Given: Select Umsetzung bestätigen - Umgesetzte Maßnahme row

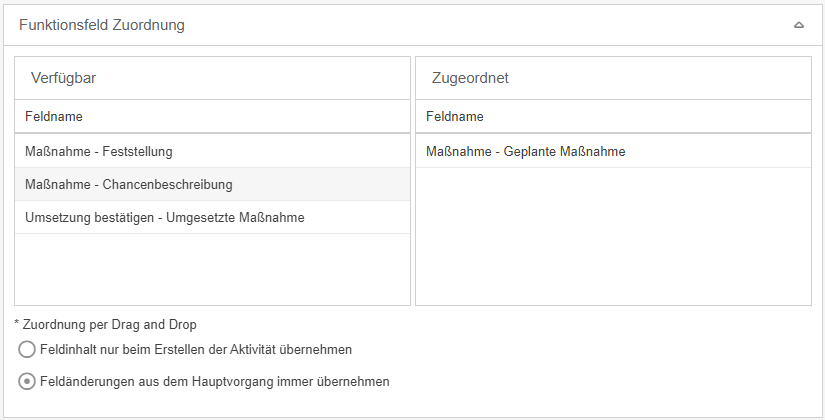Looking at the screenshot, I should pos(165,217).
